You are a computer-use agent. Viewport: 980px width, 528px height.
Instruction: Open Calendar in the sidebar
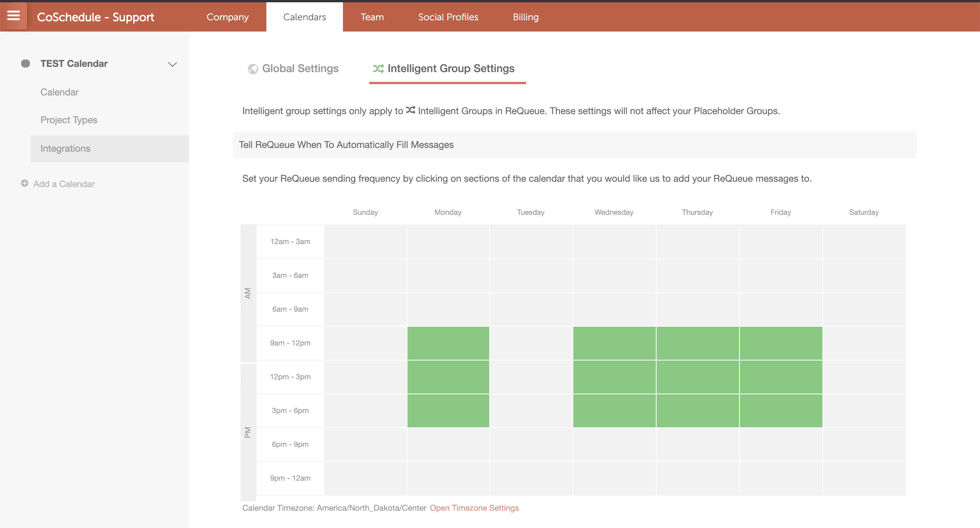pyautogui.click(x=60, y=92)
